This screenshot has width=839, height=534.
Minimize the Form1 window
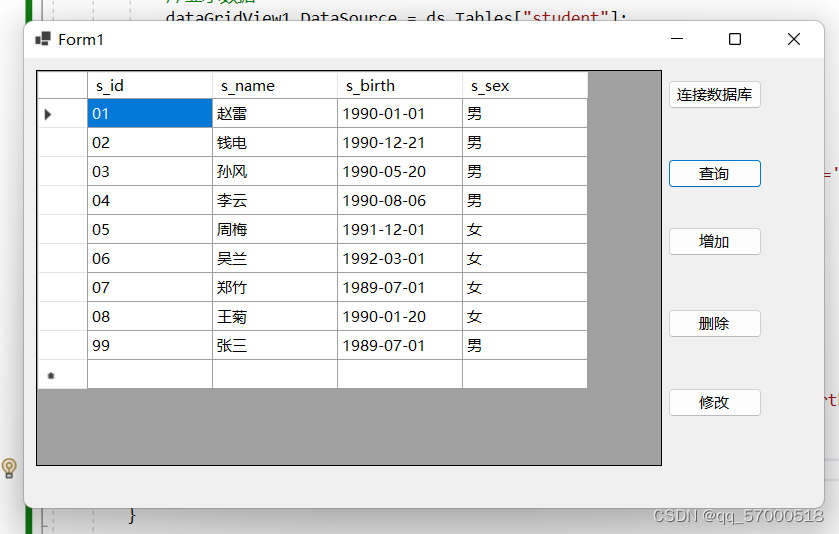coord(677,39)
